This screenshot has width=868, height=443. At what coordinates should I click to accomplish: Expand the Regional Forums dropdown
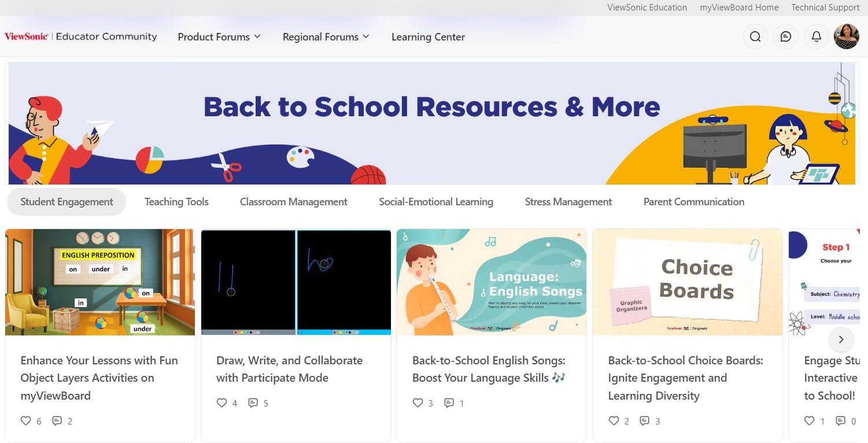click(326, 37)
